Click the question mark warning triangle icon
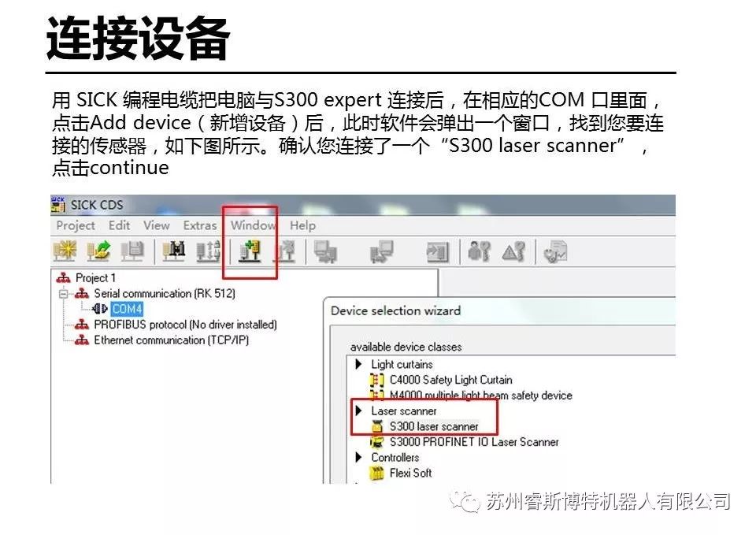 pos(513,252)
